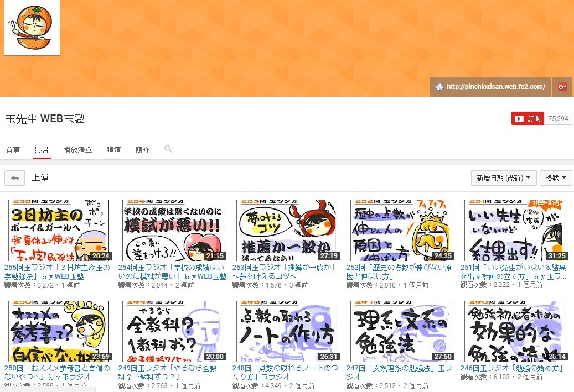Click the 上傳 section heading
The width and height of the screenshot is (574, 392).
[x=40, y=177]
